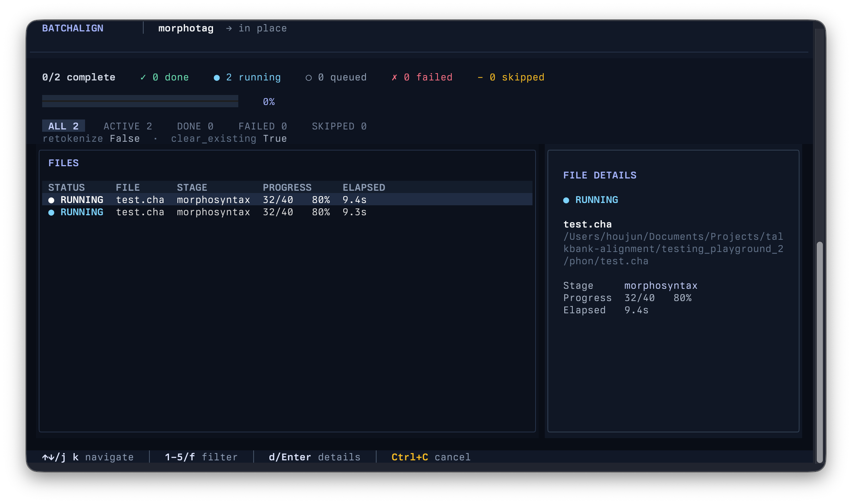Click the red failed X icon

click(394, 77)
